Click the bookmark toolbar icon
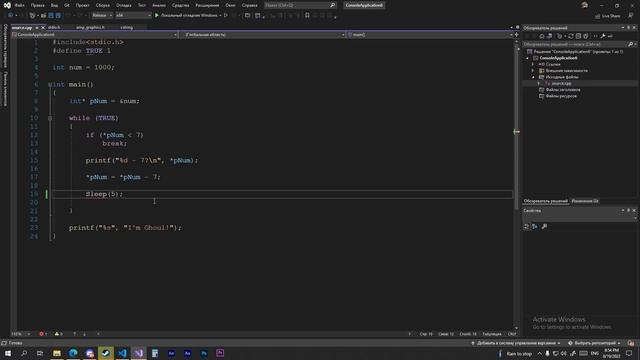The width and height of the screenshot is (640, 360). (307, 16)
